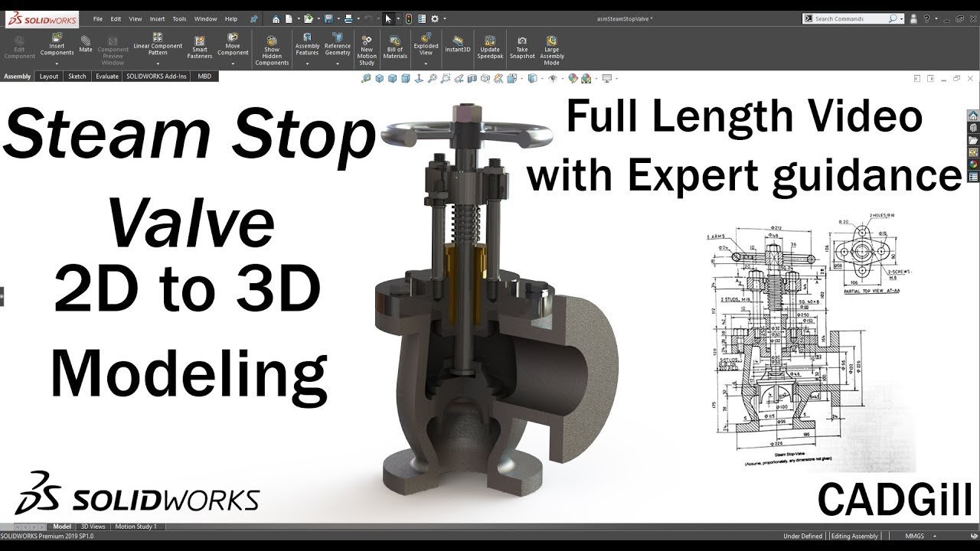Screen dimensions: 980x551
Task: Click the Print icon
Action: 348,18
